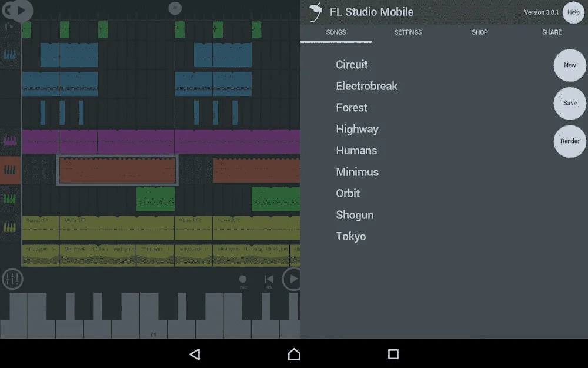Open the Humans song
588x368 pixels.
356,151
